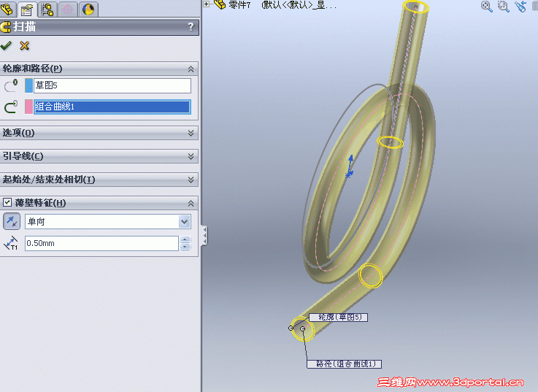The image size is (538, 392).
Task: Click the T1 thickness icon
Action: (x=11, y=243)
